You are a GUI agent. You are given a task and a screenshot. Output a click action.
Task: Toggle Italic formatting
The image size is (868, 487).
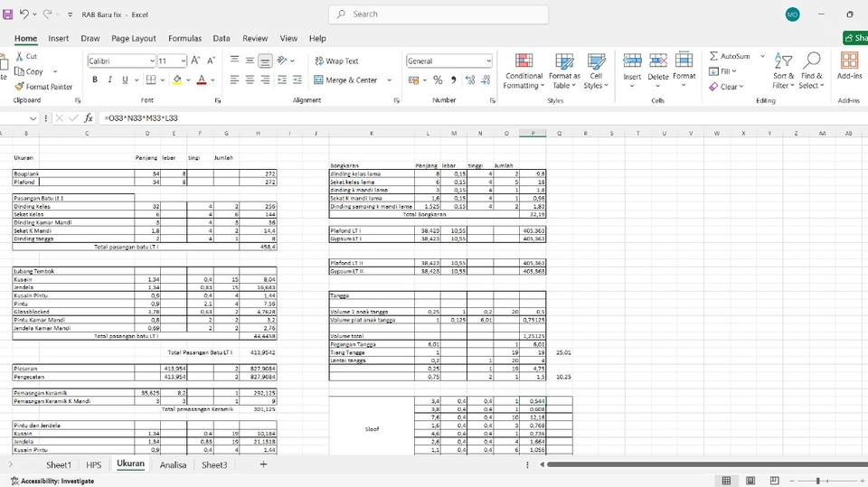pyautogui.click(x=109, y=80)
